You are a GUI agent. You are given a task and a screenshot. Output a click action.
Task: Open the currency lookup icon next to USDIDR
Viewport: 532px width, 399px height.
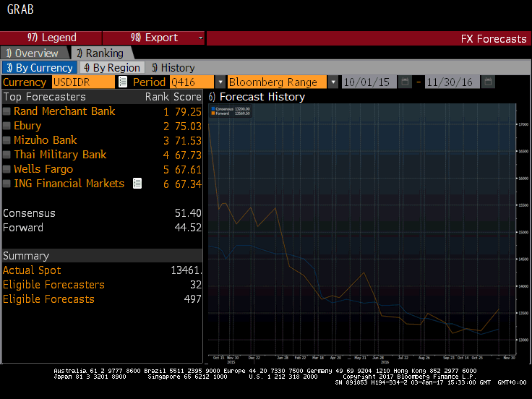tap(123, 82)
